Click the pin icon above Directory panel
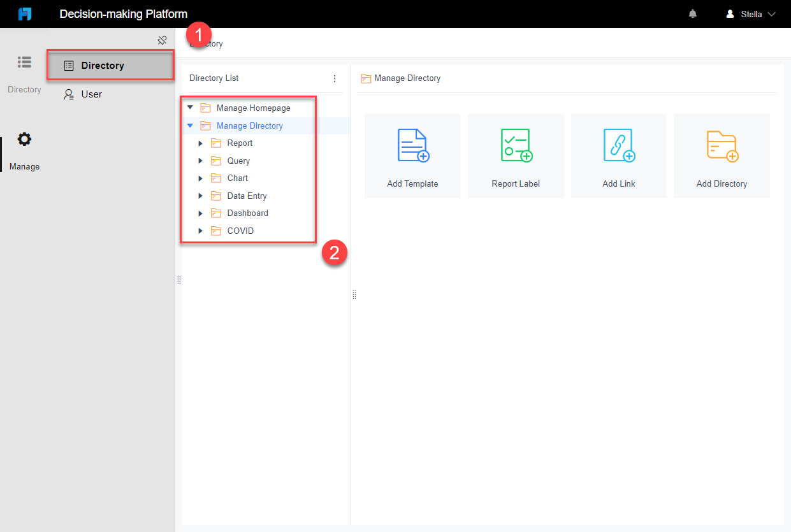The image size is (791, 532). [162, 40]
